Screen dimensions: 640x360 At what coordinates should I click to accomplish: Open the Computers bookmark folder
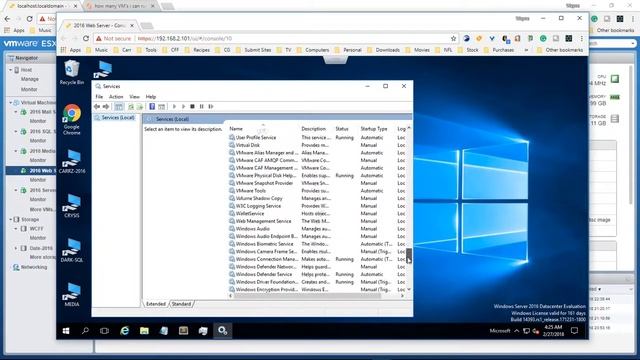(x=313, y=50)
